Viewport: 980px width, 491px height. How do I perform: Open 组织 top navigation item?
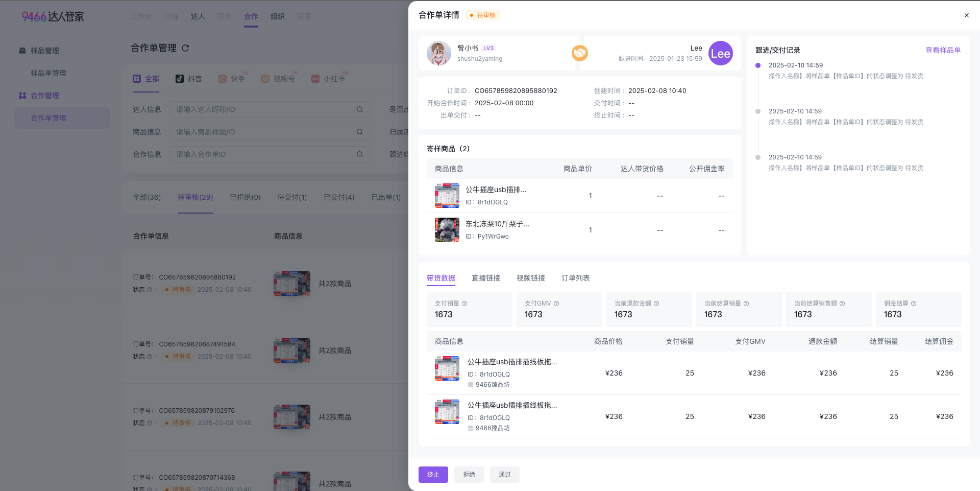(278, 16)
